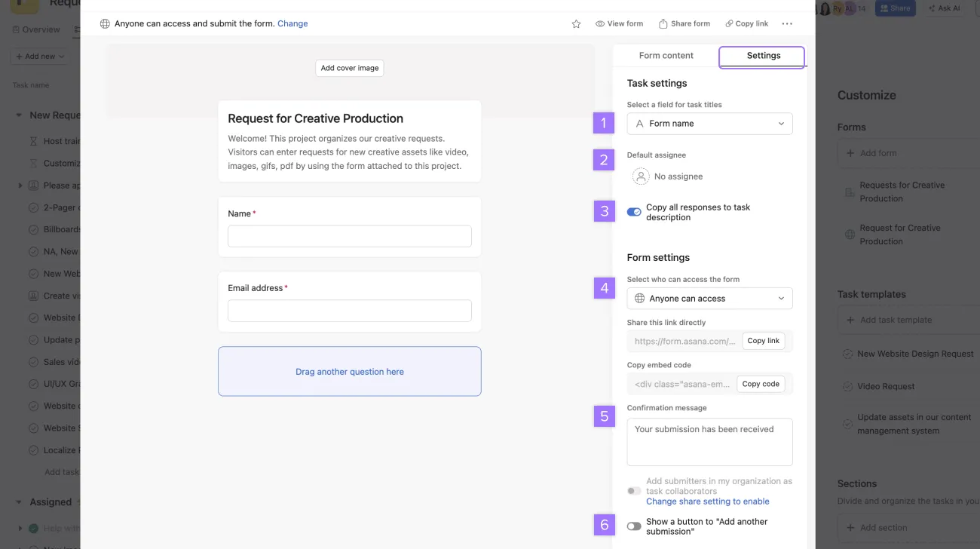Click Add new dropdown in background project
Viewport: 980px width, 549px height.
point(40,57)
